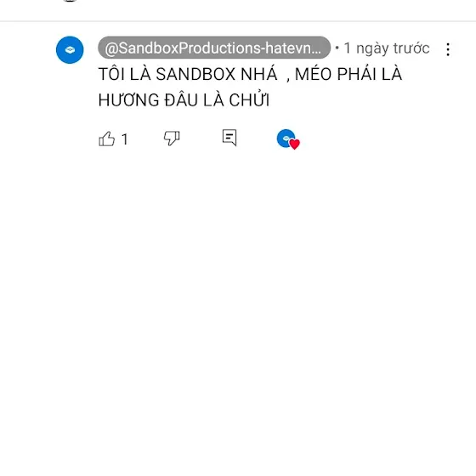Tap the bullet dot before the timestamp

[x=337, y=48]
